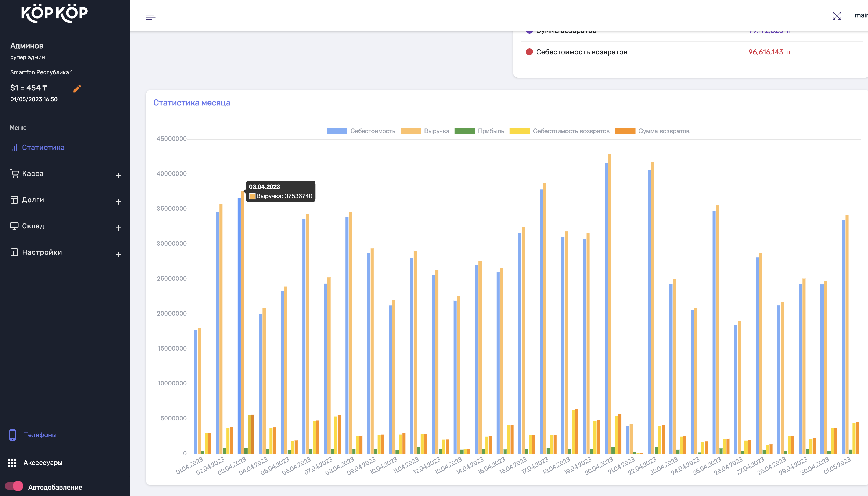Image resolution: width=868 pixels, height=496 pixels.
Task: Click the Аксессуары link in sidebar
Action: (43, 463)
